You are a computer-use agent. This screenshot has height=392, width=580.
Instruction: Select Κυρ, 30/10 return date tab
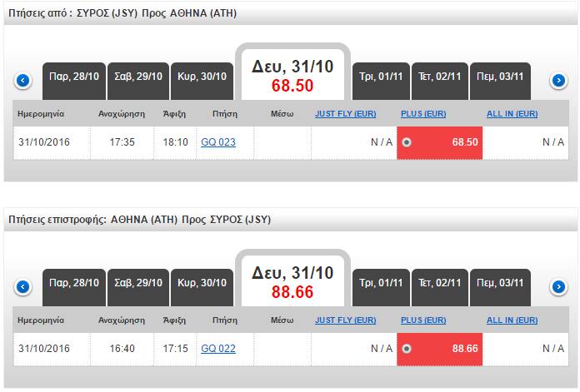pyautogui.click(x=202, y=283)
